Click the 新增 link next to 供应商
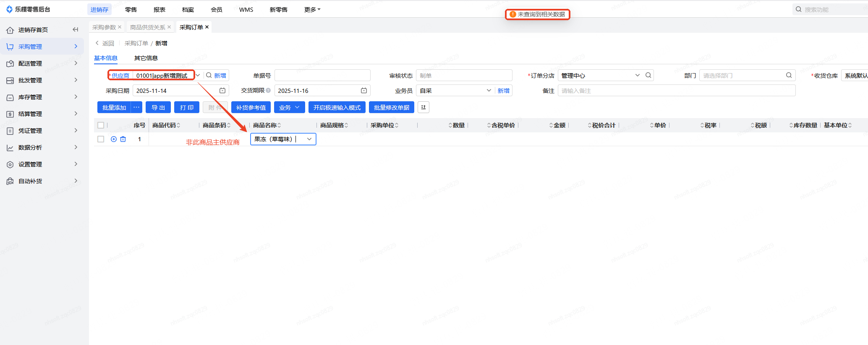 point(220,76)
